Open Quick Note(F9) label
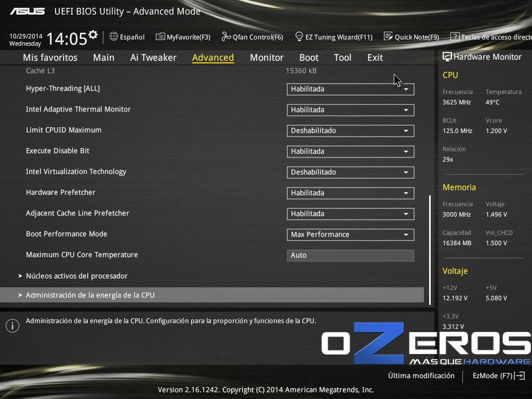Image resolution: width=532 pixels, height=399 pixels. pos(417,37)
